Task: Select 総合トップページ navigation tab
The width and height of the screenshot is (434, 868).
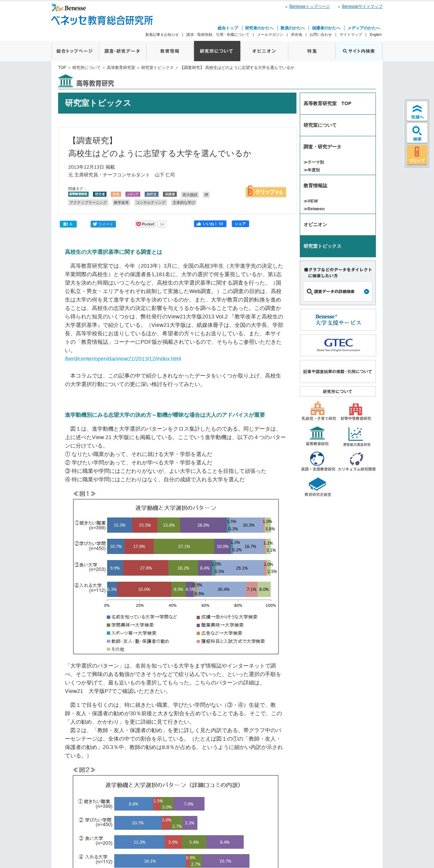Action: click(75, 51)
